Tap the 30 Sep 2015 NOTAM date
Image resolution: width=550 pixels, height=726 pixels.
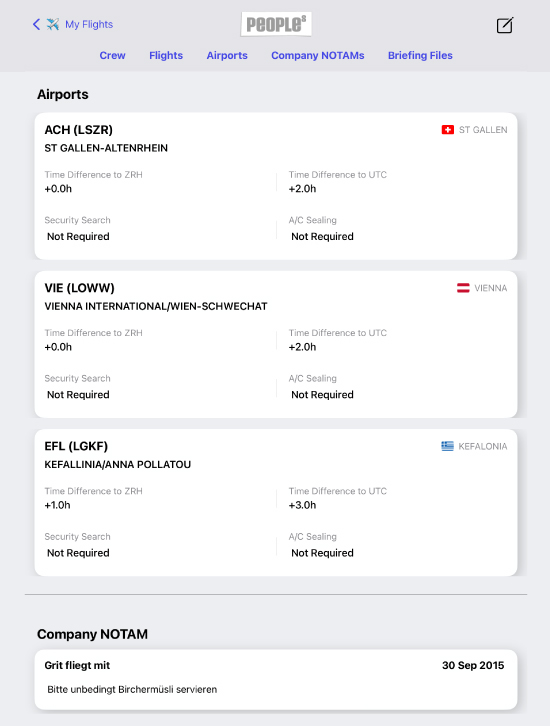pos(473,665)
